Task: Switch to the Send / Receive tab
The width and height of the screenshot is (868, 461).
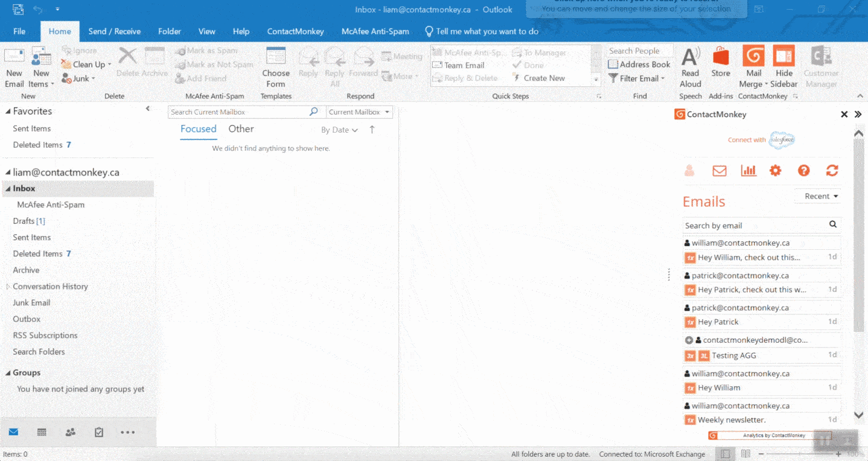Action: point(114,31)
